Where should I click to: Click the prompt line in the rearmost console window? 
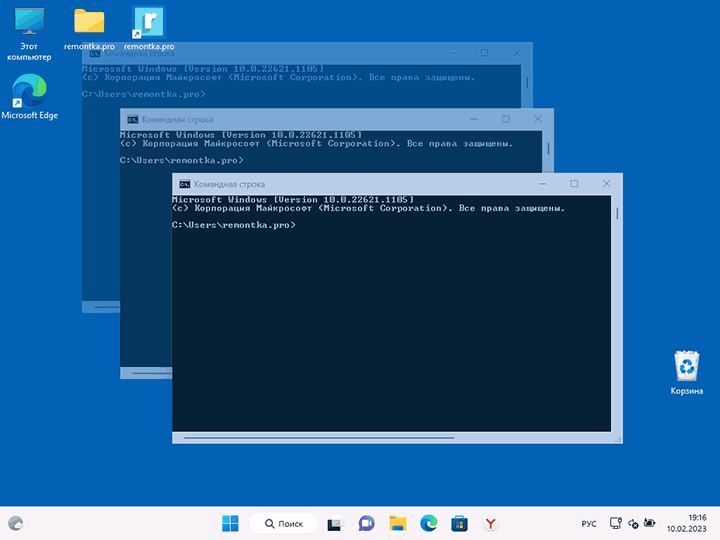[144, 94]
